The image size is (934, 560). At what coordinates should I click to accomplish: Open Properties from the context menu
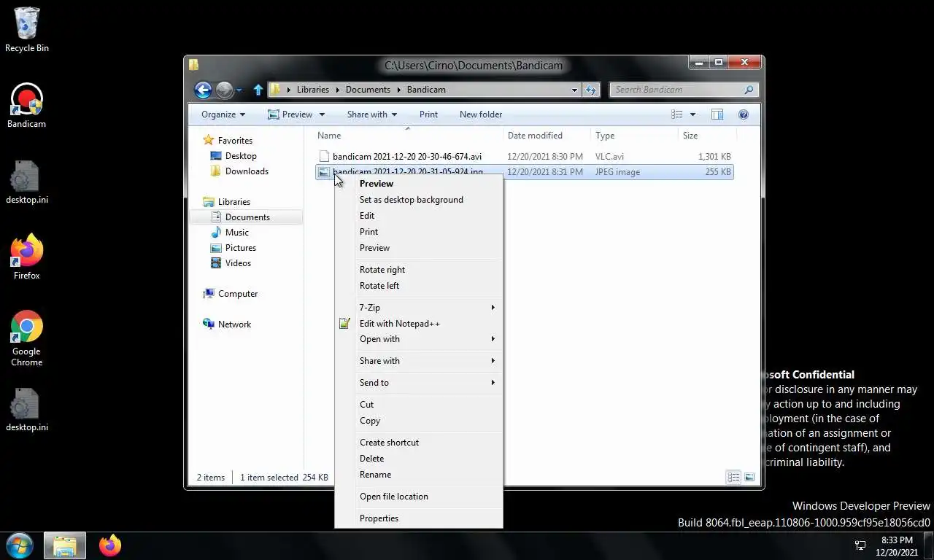point(419,518)
